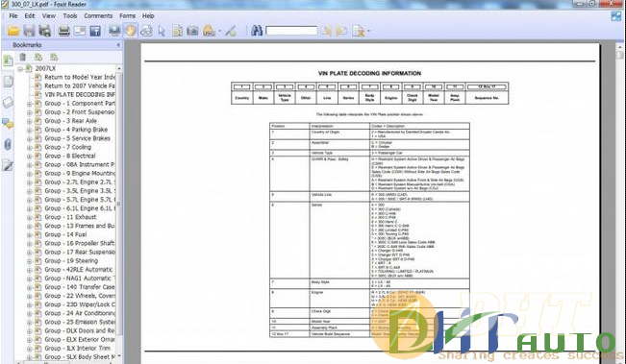This screenshot has height=364, width=626.
Task: Expand Group - 8 Electrical bookmark
Action: 30,157
